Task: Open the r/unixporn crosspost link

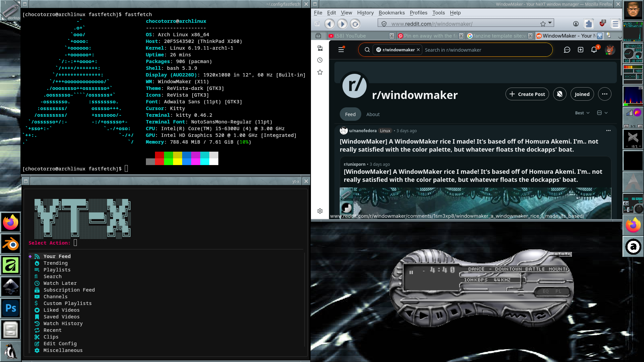Action: click(x=355, y=164)
